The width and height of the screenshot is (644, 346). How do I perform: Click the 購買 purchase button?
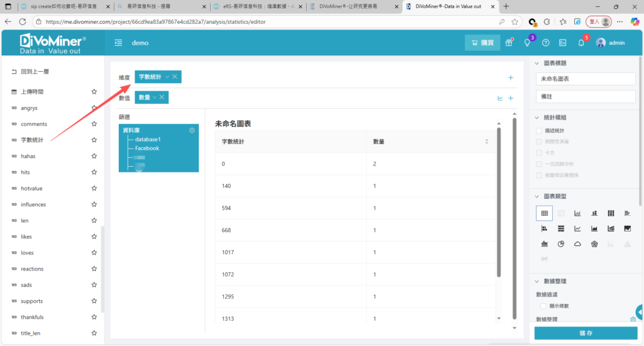point(482,43)
